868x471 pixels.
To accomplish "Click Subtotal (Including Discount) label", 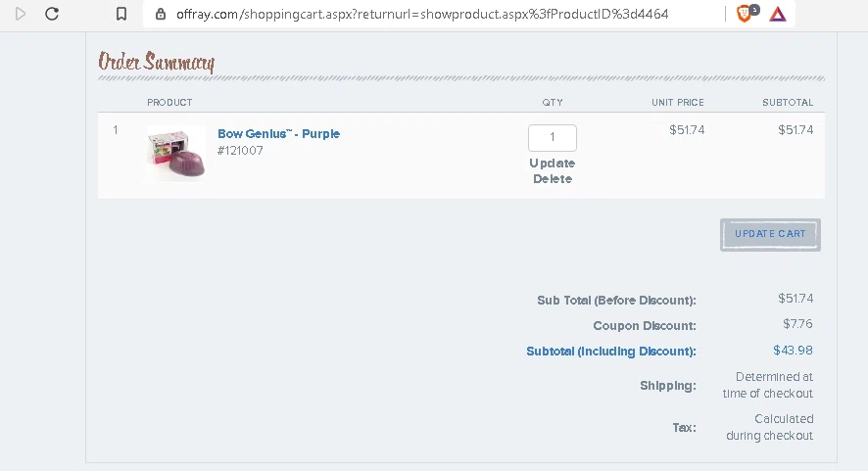I will (x=611, y=352).
